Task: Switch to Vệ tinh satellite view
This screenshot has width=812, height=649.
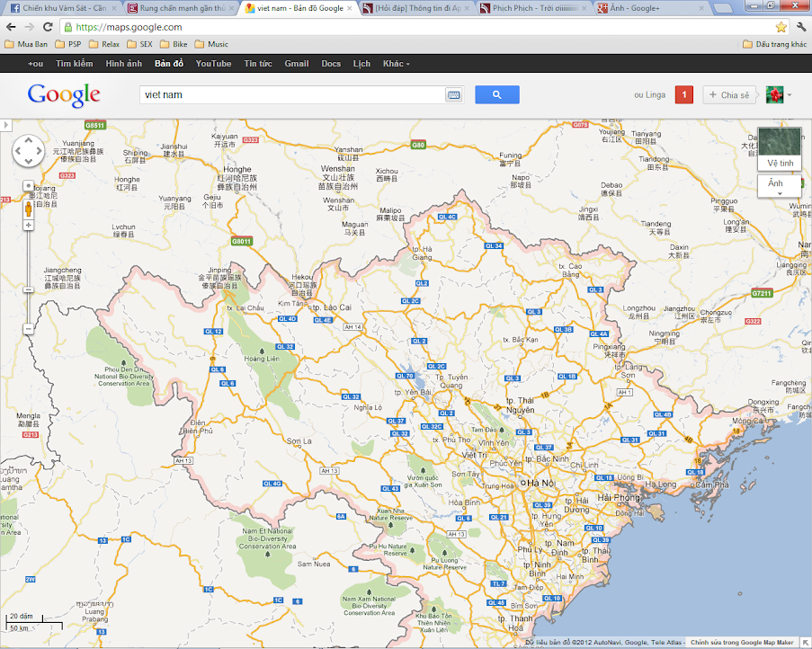Action: coord(780,149)
